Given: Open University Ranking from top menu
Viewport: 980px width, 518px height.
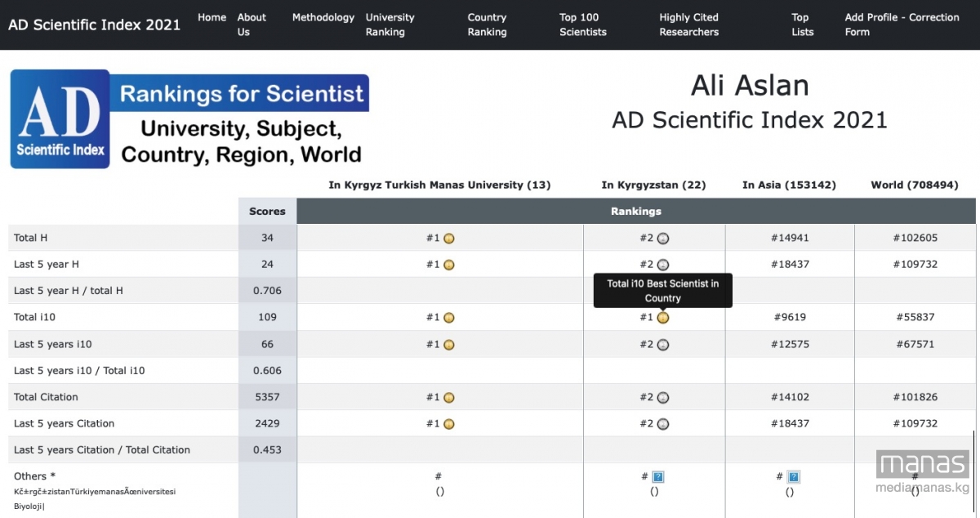Looking at the screenshot, I should [390, 25].
